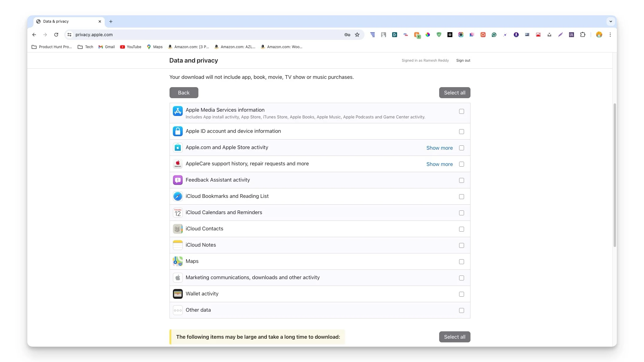
Task: Click the iCloud Contacts label text
Action: [204, 229]
